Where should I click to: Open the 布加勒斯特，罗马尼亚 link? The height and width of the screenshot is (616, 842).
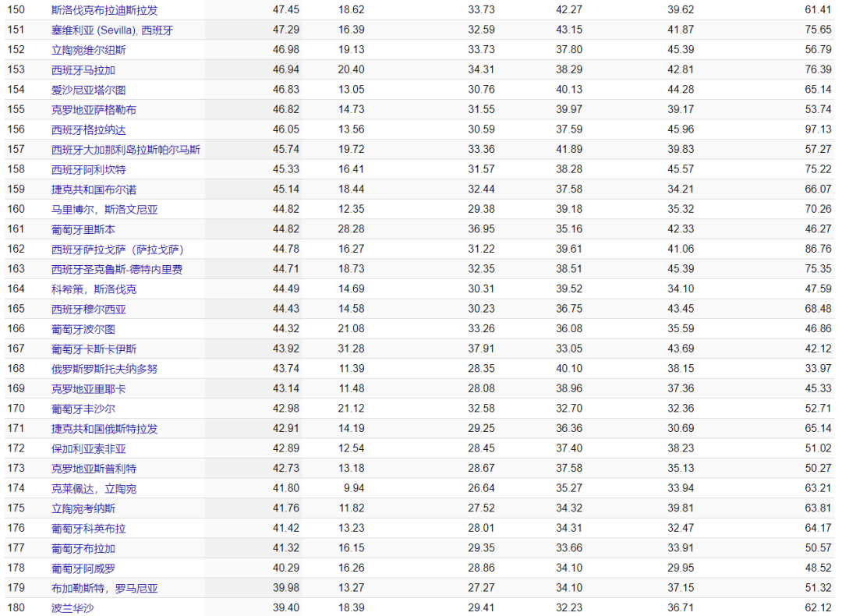coord(104,588)
